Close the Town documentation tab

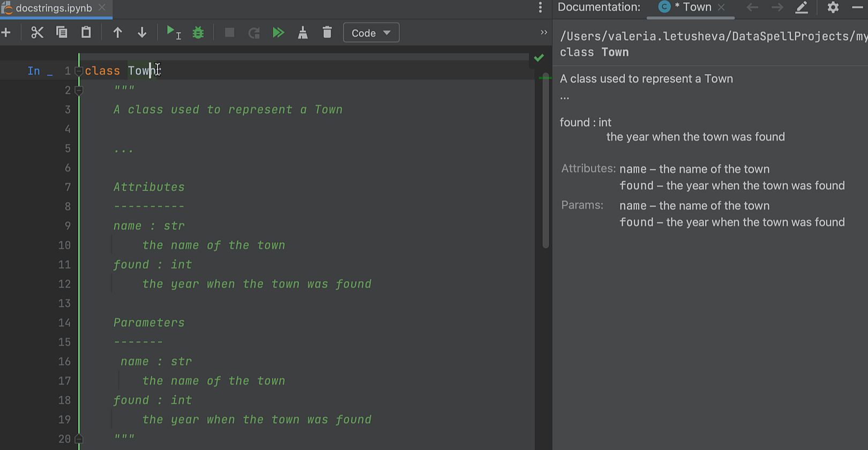721,7
